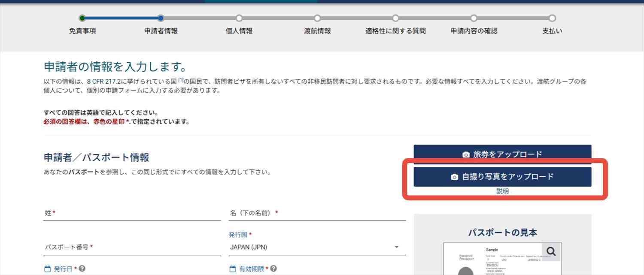644x275 pixels.
Task: Click the camera icon on 旅券をアップロード
Action: (x=466, y=154)
